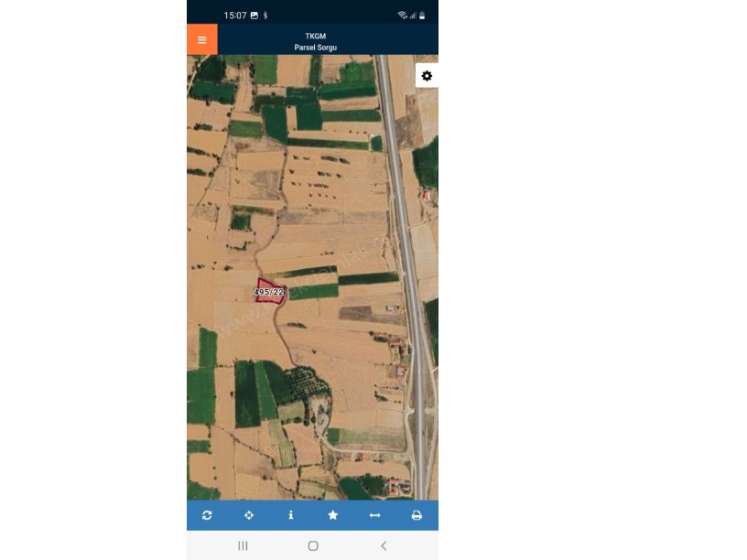Tap the Android home button
The image size is (747, 560).
pos(313,545)
